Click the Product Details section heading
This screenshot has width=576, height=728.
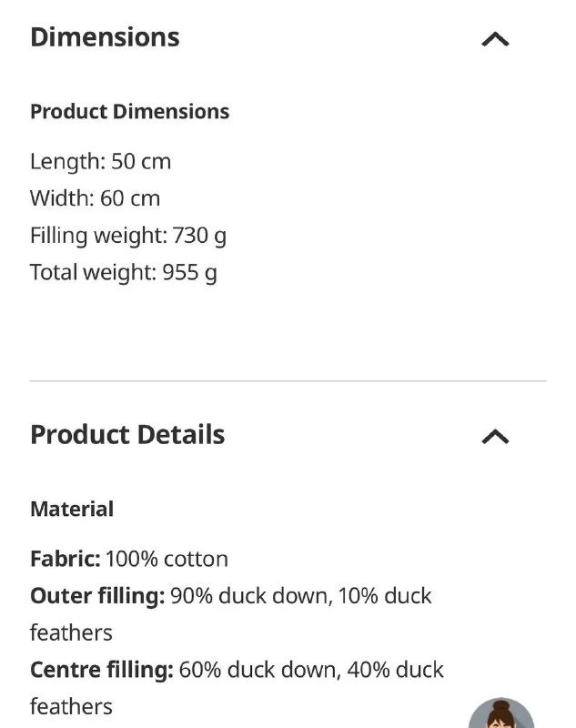[x=127, y=434]
